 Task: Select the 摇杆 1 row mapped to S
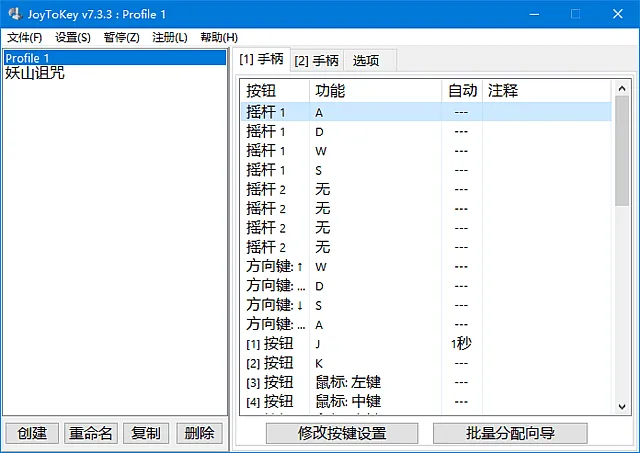(426, 170)
